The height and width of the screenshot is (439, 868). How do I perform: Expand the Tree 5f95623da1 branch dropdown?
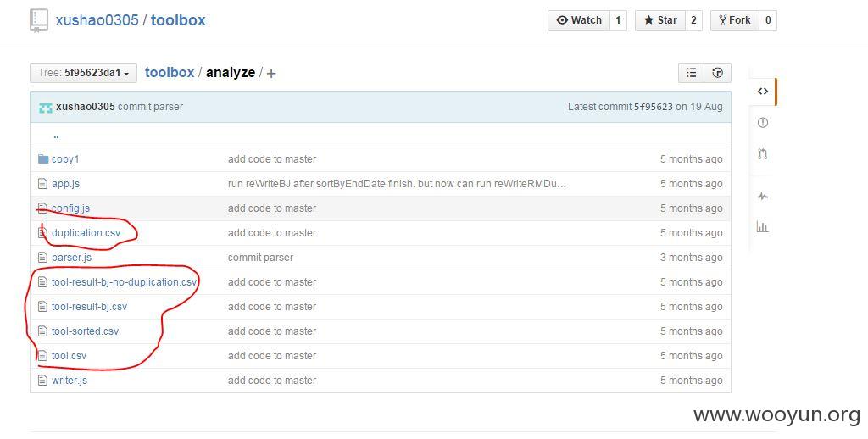pos(84,73)
